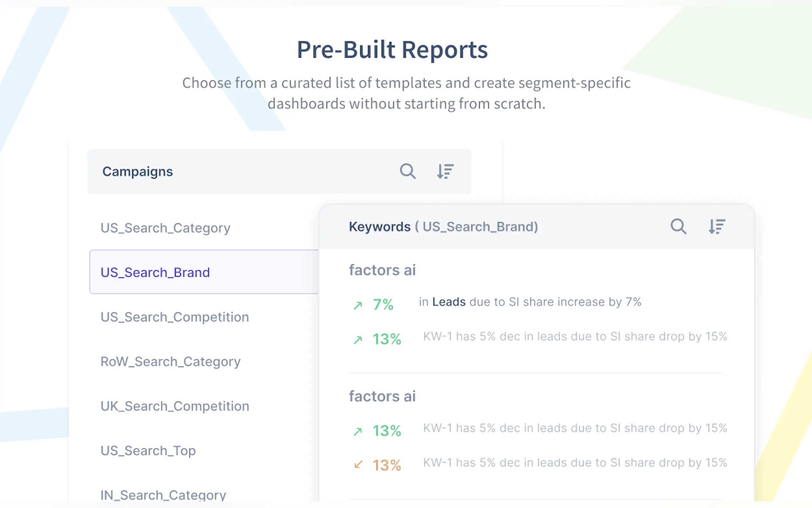
Task: Click the orange down arrow beside 13%
Action: pyautogui.click(x=358, y=465)
